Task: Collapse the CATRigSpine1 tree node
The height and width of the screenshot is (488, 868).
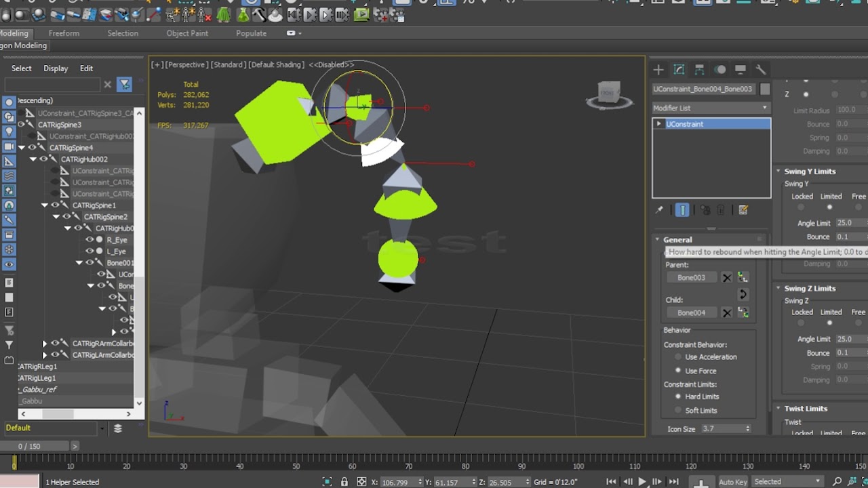Action: (45, 205)
